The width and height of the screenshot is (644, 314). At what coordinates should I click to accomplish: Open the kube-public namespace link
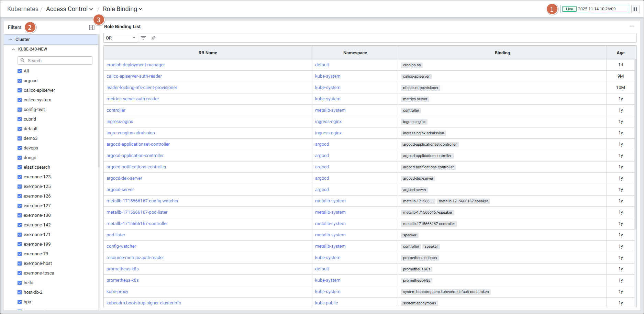click(326, 303)
